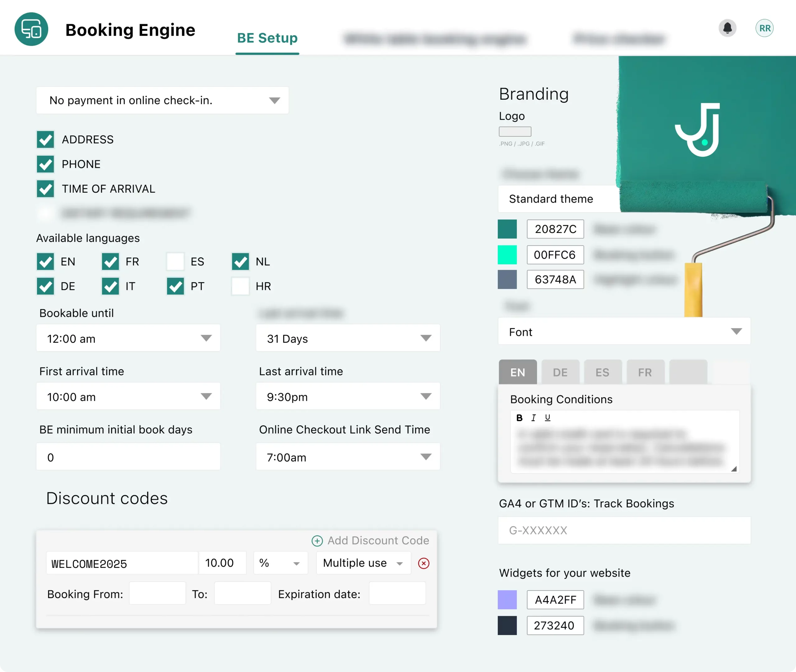796x672 pixels.
Task: Click the RR user avatar
Action: pos(764,28)
